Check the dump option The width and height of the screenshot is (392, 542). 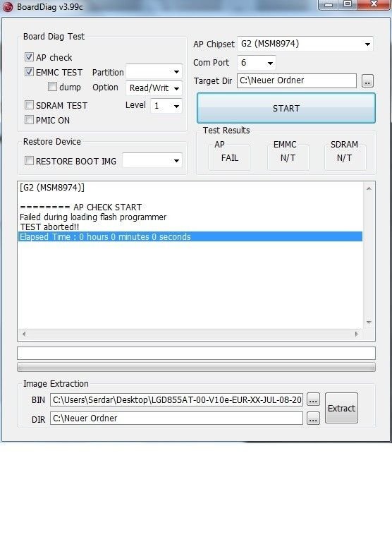(52, 86)
